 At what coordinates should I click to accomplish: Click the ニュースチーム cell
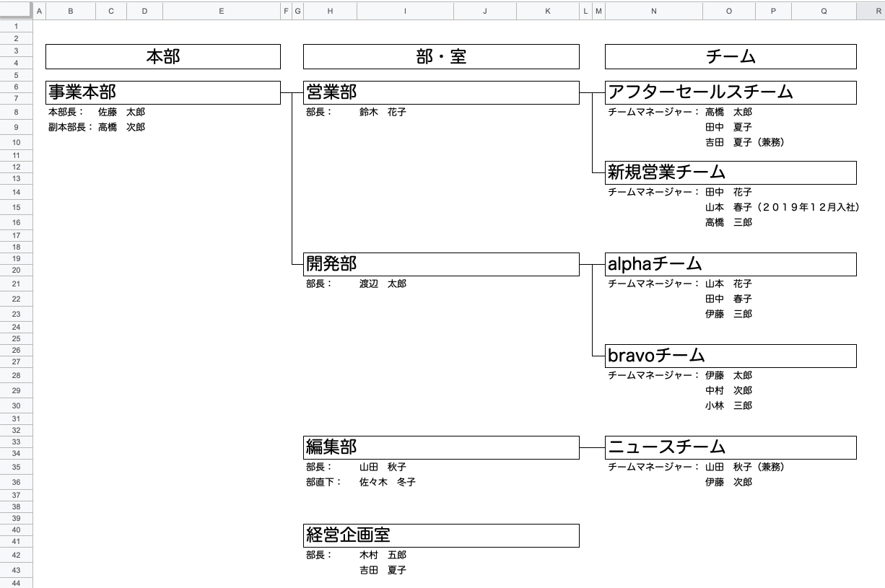[x=730, y=447]
